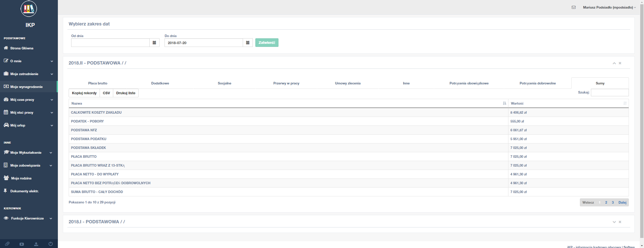
Task: Click the video icon in sidebar footer
Action: [x=22, y=244]
